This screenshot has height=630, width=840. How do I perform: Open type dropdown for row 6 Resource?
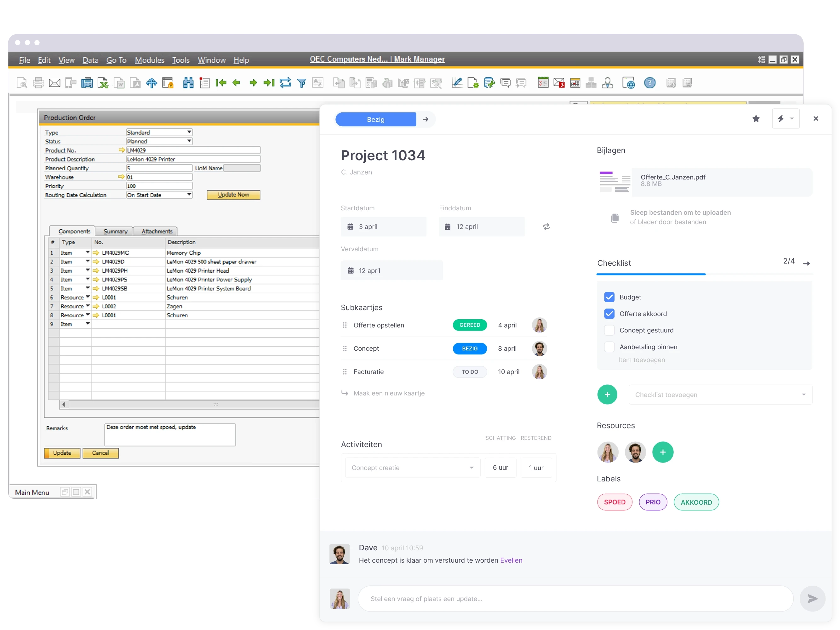(87, 297)
